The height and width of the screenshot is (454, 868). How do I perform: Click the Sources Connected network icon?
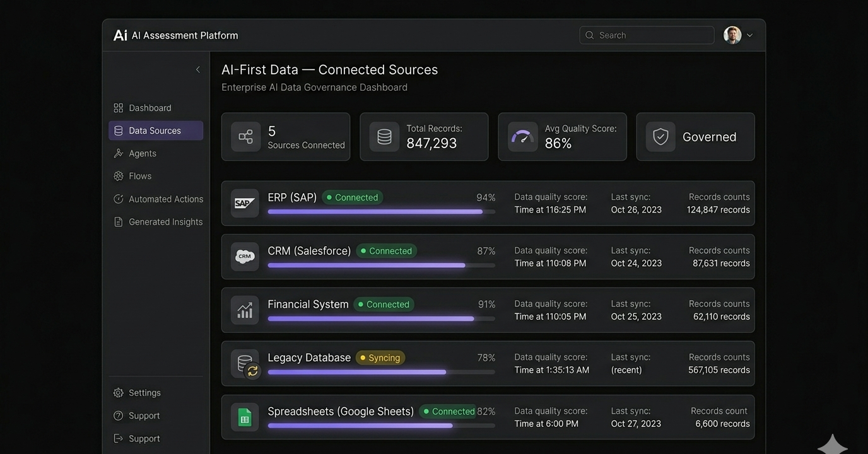[x=245, y=137]
